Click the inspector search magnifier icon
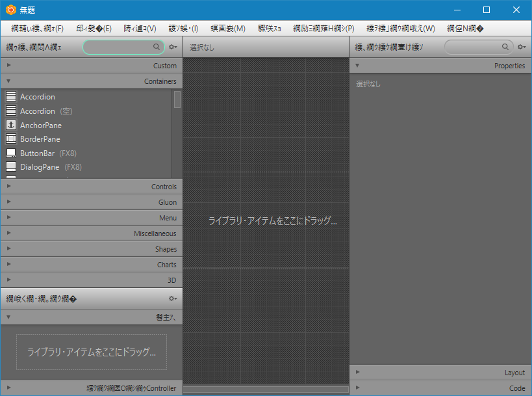The height and width of the screenshot is (396, 532). pos(505,47)
